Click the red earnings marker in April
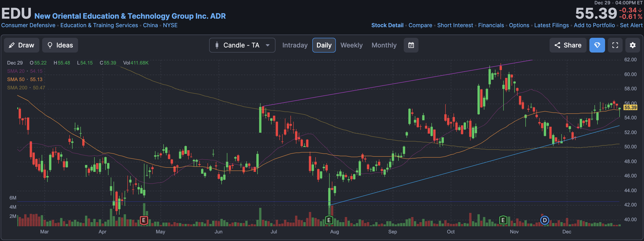Image resolution: width=644 pixels, height=241 pixels. (144, 220)
